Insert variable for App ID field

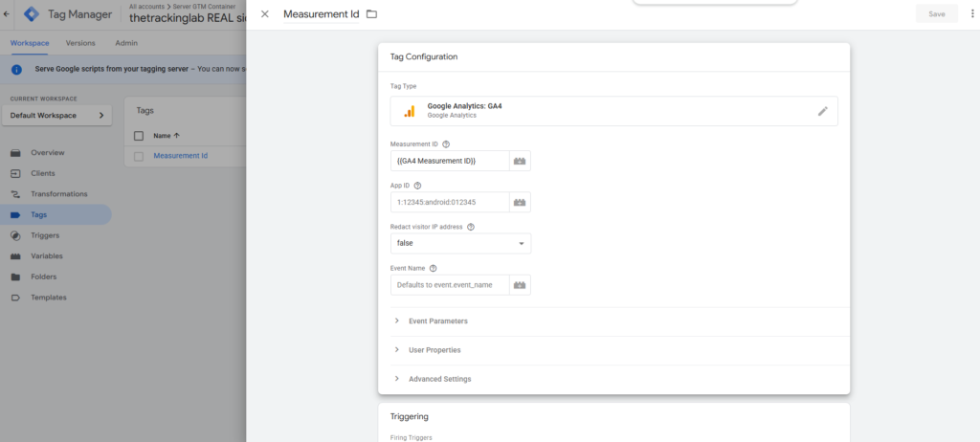(x=520, y=202)
